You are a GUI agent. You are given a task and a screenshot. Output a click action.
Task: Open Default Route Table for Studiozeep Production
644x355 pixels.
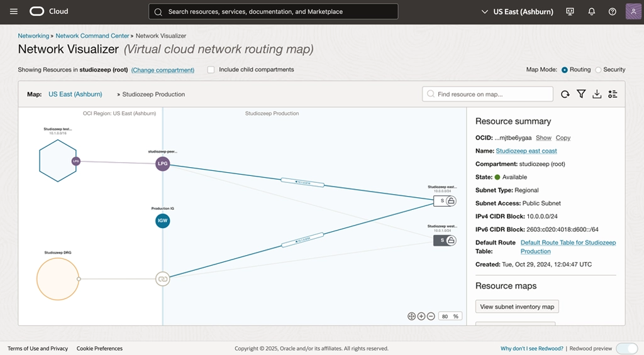(x=568, y=243)
